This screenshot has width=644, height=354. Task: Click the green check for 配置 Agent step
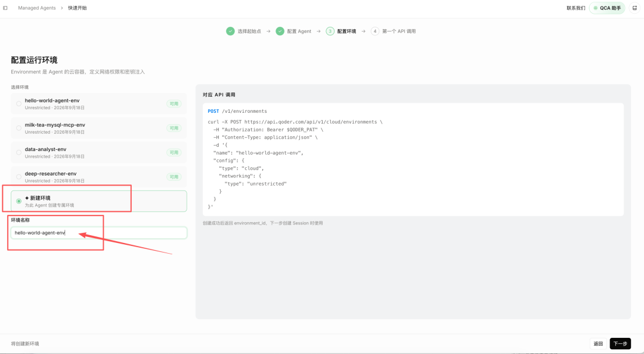280,31
